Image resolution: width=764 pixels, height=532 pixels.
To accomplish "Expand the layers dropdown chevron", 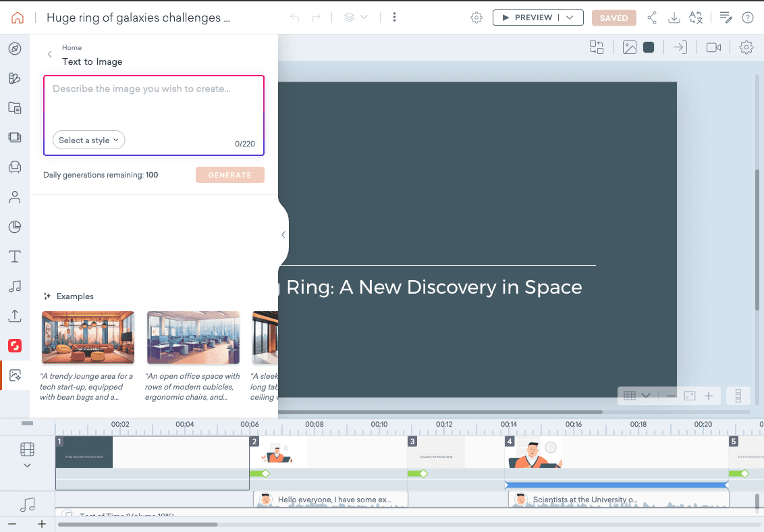I will click(364, 17).
